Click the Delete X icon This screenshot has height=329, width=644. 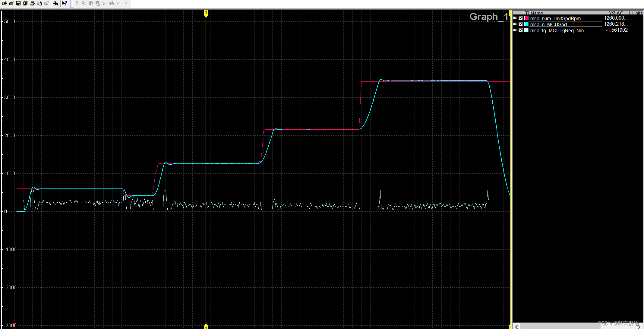coord(105,3)
